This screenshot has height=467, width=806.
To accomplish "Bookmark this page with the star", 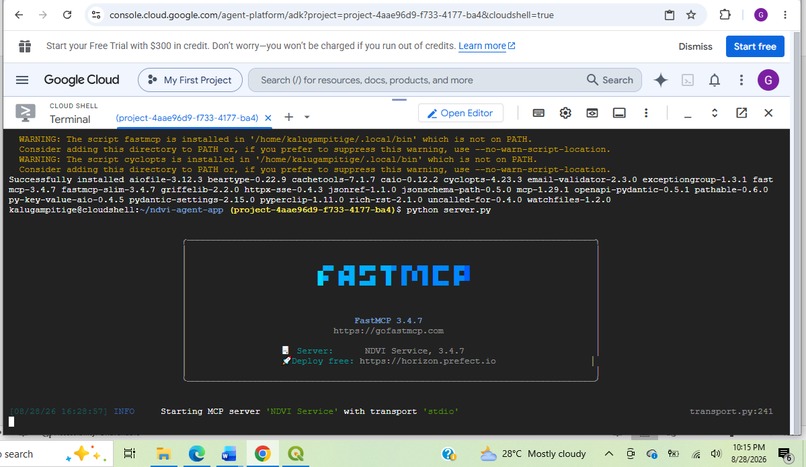I will click(691, 15).
